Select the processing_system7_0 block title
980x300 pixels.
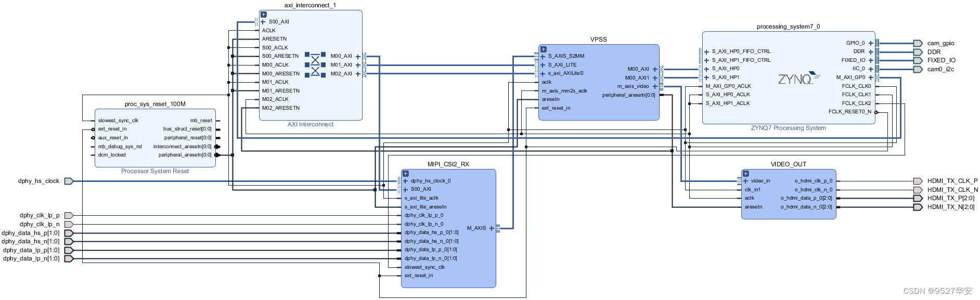[x=788, y=27]
